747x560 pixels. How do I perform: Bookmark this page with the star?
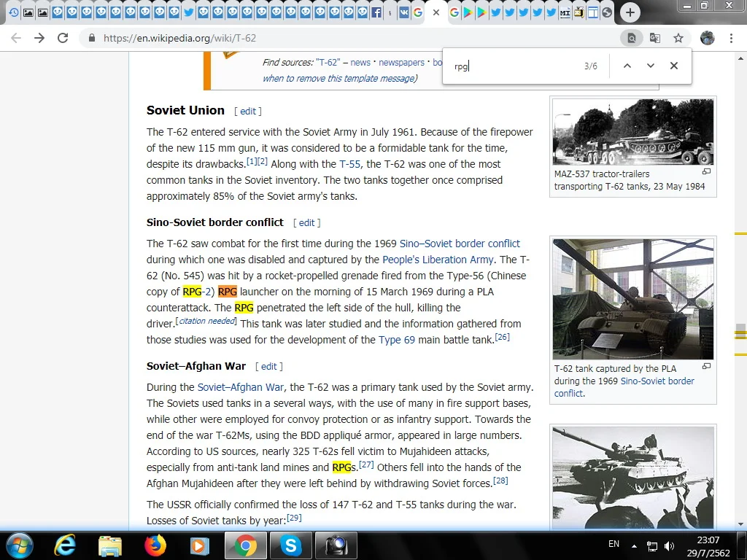678,38
